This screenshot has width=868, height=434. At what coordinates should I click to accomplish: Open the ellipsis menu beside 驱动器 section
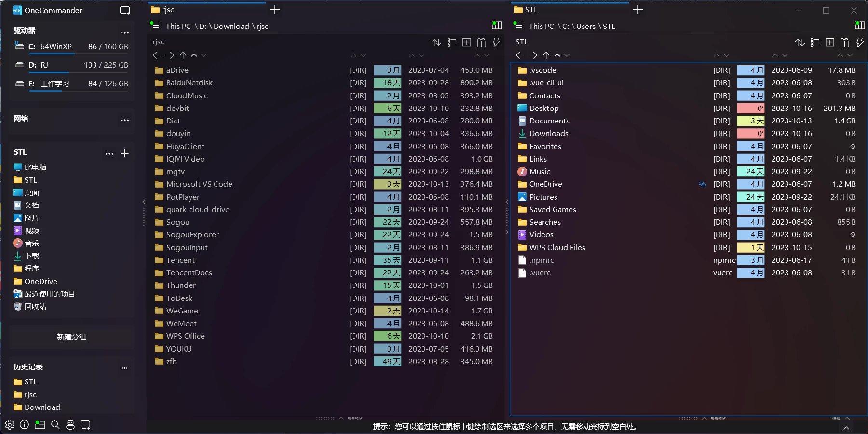tap(125, 33)
